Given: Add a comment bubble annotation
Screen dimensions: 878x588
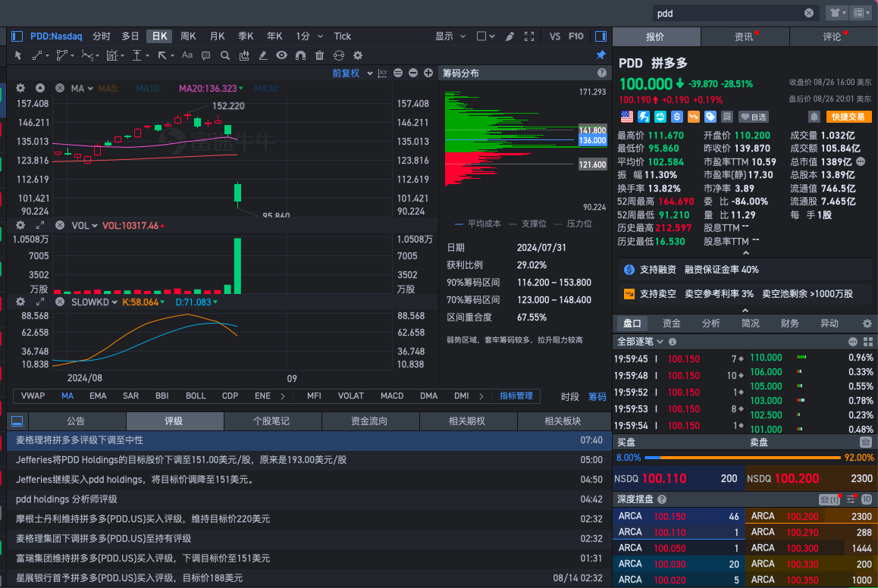Looking at the screenshot, I should point(206,55).
